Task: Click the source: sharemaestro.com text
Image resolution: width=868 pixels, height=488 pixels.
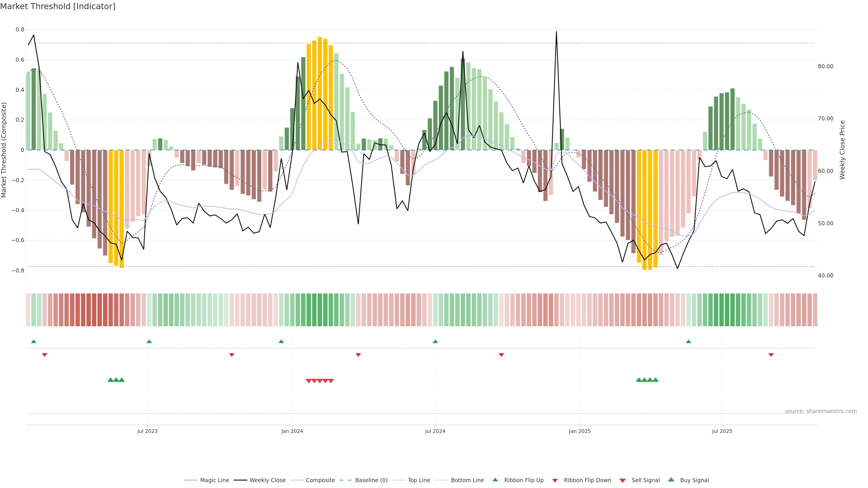Action: pyautogui.click(x=821, y=411)
